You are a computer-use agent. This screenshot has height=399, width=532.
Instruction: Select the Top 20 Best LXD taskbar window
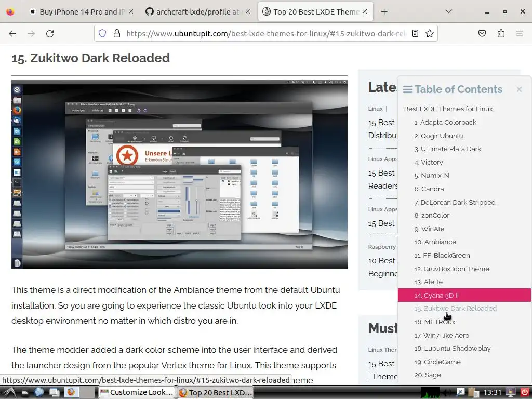(x=215, y=393)
